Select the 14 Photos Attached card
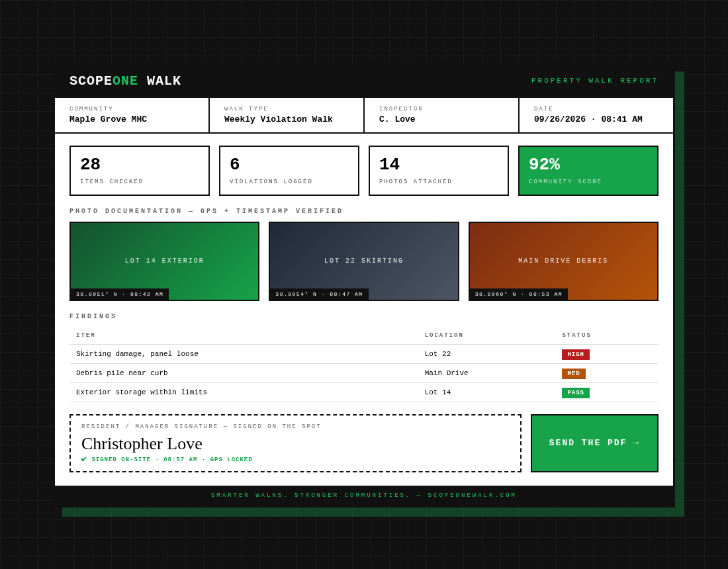728x569 pixels. pyautogui.click(x=439, y=171)
